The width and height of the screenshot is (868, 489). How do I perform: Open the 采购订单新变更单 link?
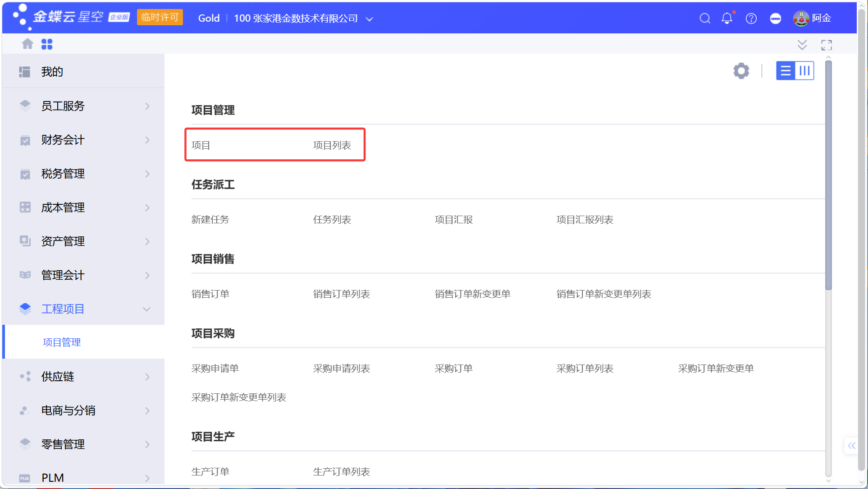[x=716, y=369]
